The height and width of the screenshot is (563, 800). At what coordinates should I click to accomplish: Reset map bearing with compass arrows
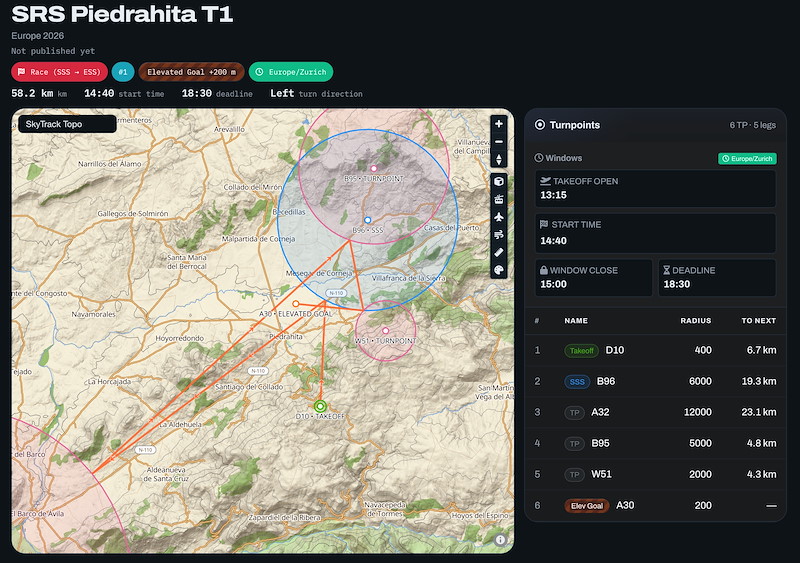(x=498, y=159)
